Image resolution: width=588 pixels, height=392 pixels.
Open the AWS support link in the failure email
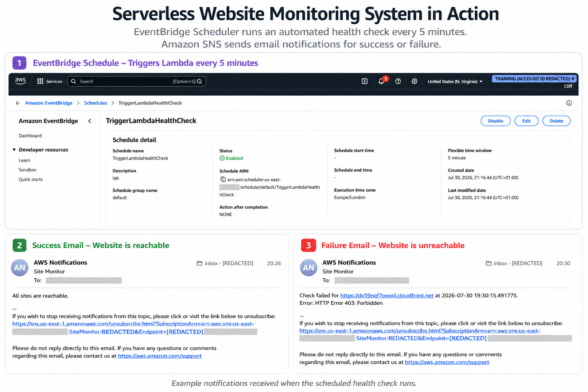click(447, 362)
